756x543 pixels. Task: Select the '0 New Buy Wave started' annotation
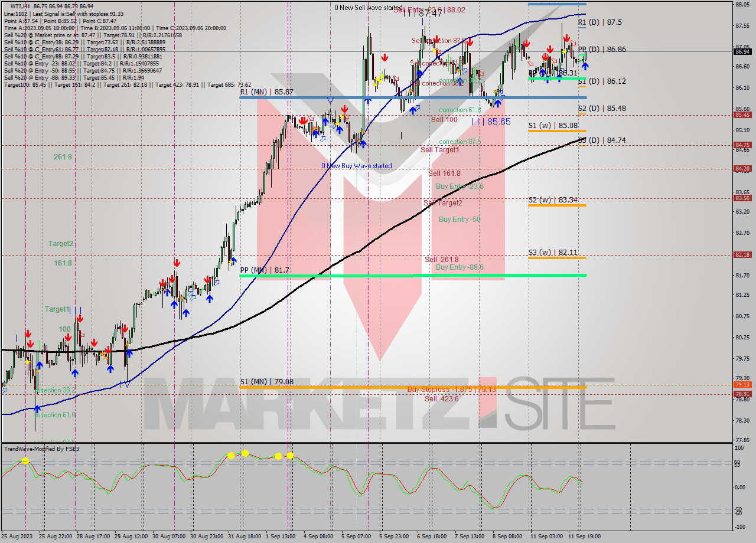pyautogui.click(x=356, y=166)
